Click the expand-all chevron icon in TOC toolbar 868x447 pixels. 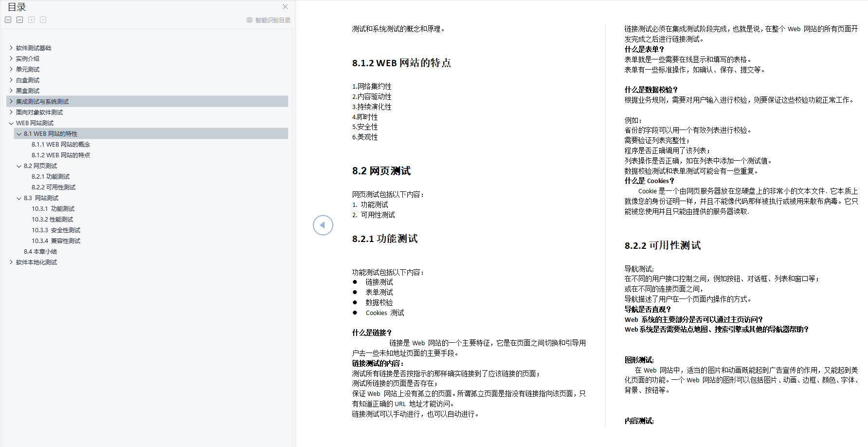(8, 19)
